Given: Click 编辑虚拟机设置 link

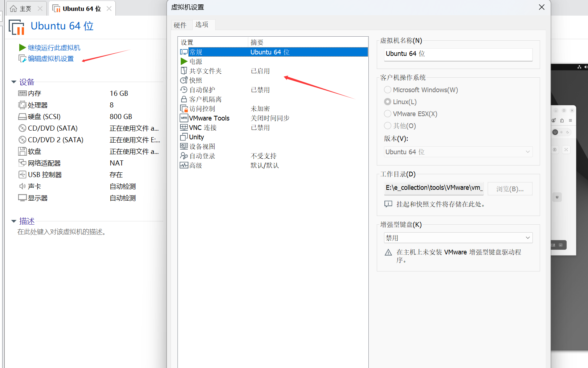Looking at the screenshot, I should point(51,59).
